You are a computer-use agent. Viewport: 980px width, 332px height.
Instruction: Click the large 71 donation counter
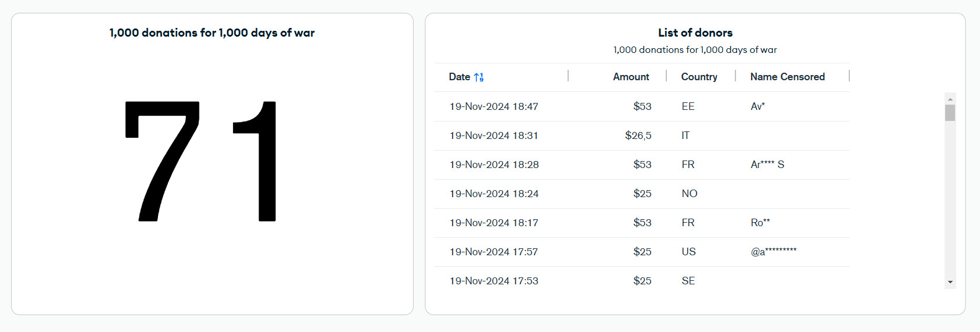point(201,161)
